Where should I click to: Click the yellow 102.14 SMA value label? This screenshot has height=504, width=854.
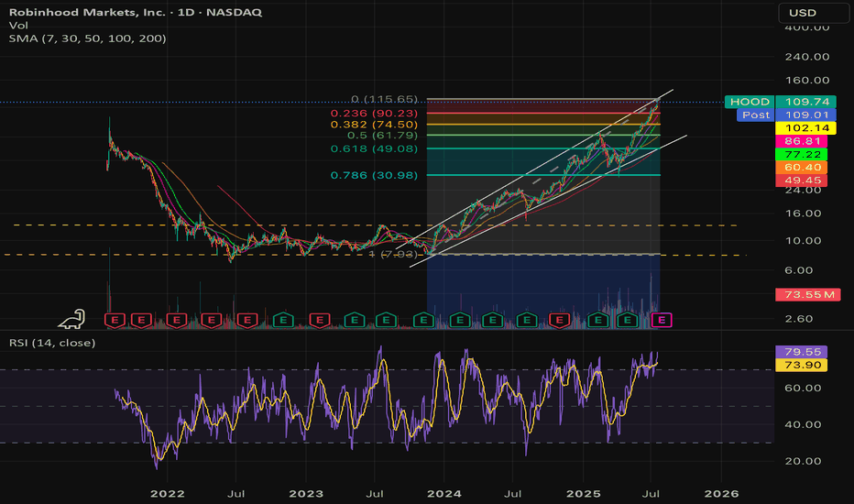[x=805, y=128]
